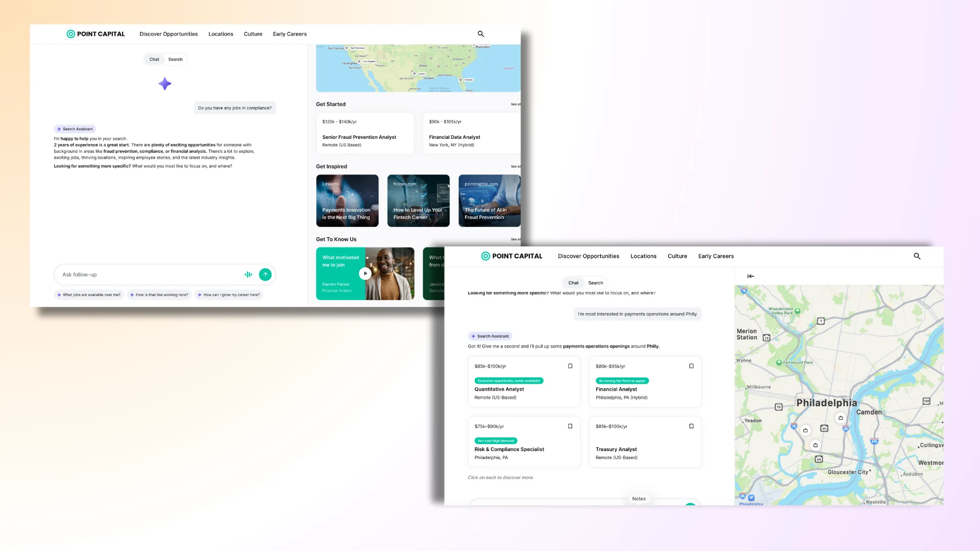Switch to Chat tab in front window
Viewport: 980px width, 551px height.
[x=573, y=283]
